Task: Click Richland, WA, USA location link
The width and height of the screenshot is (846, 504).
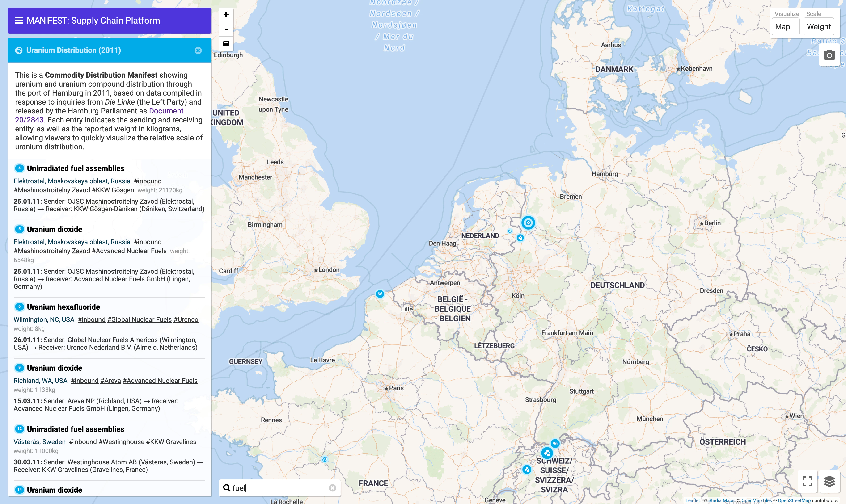Action: click(x=40, y=381)
